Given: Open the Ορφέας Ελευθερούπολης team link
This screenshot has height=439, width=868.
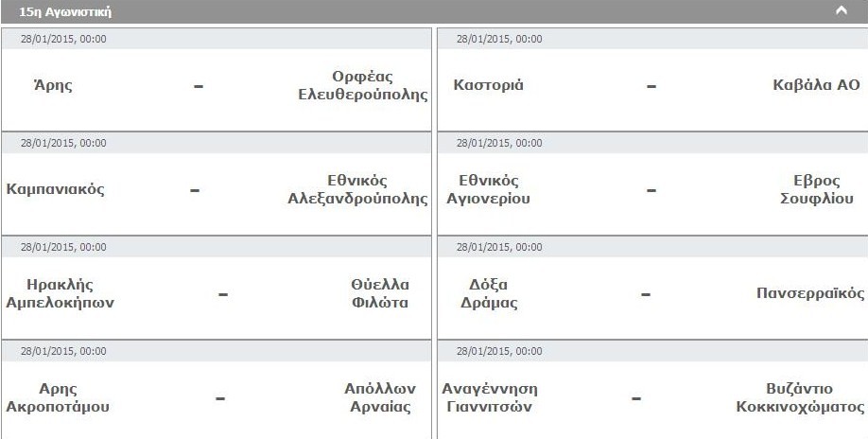Looking at the screenshot, I should [x=362, y=85].
